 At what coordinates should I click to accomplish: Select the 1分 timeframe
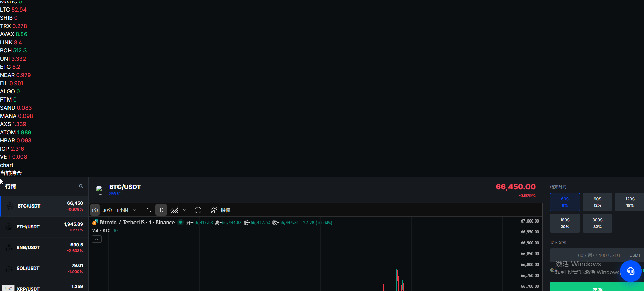[95, 210]
